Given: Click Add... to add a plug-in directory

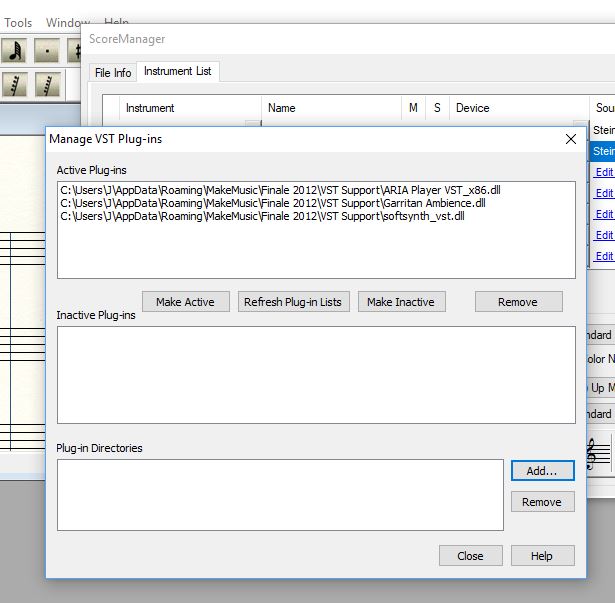Looking at the screenshot, I should (542, 470).
